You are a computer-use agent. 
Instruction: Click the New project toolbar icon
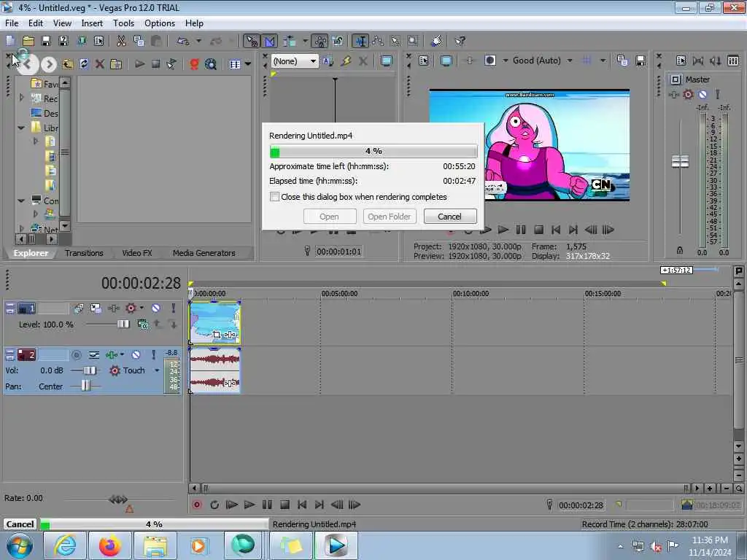pyautogui.click(x=10, y=41)
